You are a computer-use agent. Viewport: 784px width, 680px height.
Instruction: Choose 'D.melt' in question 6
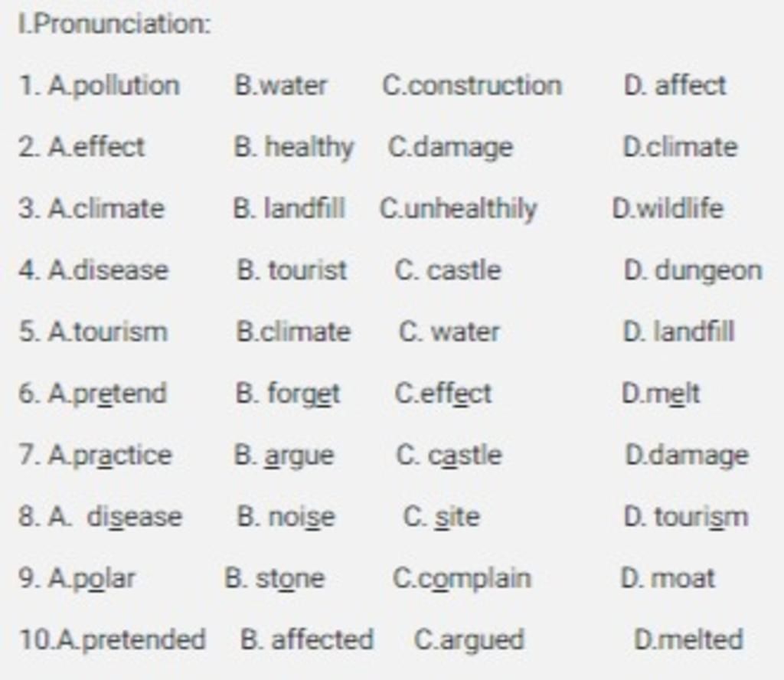pos(661,394)
